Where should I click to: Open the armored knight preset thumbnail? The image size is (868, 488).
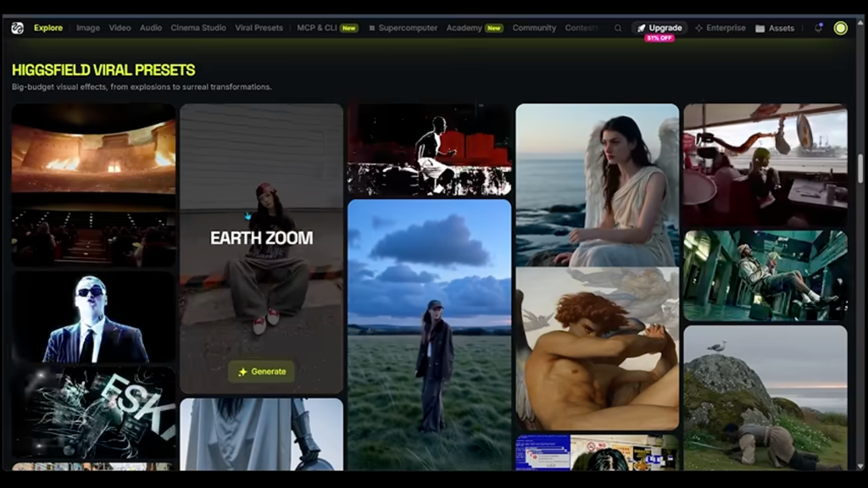(x=261, y=435)
